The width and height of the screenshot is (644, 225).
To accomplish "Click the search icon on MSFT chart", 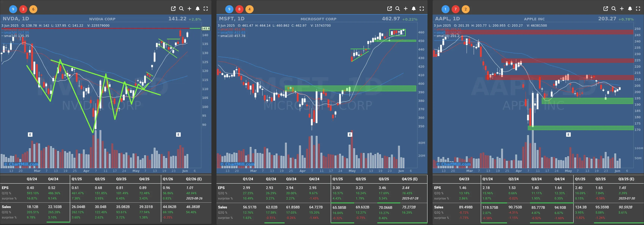I will pos(397,9).
